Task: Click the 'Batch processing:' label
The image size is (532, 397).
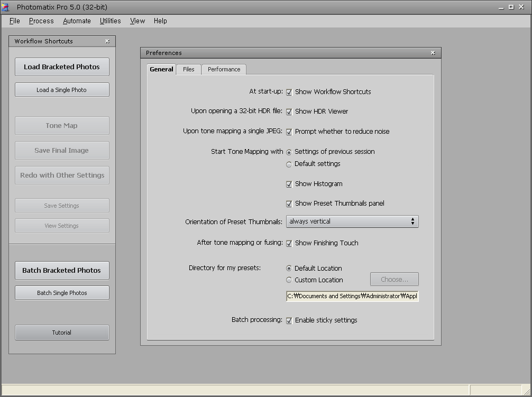Action: (257, 320)
